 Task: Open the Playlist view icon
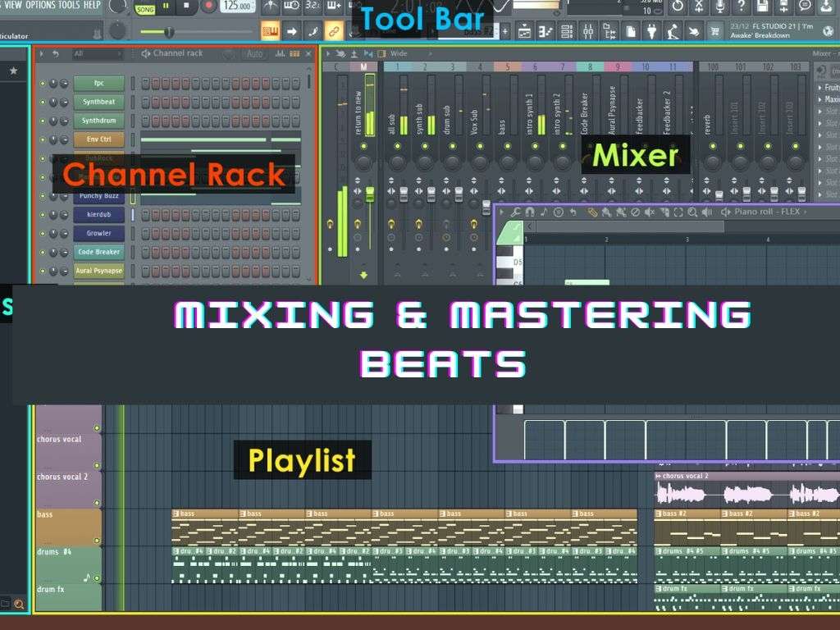click(525, 33)
